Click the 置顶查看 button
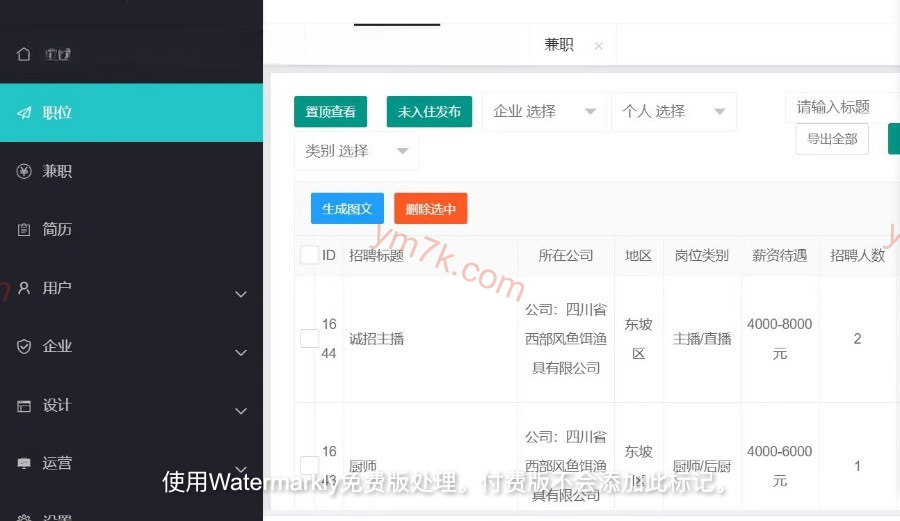Viewport: 900px width, 521px height. point(331,112)
